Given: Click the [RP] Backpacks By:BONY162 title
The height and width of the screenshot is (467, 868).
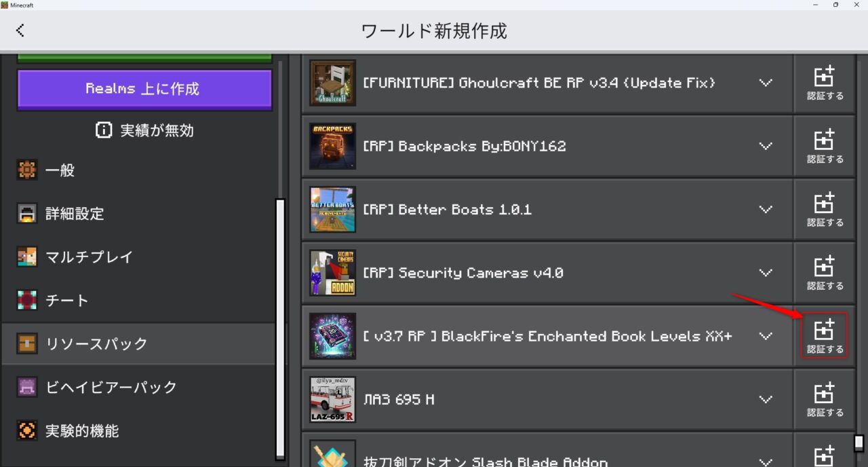Looking at the screenshot, I should point(465,146).
